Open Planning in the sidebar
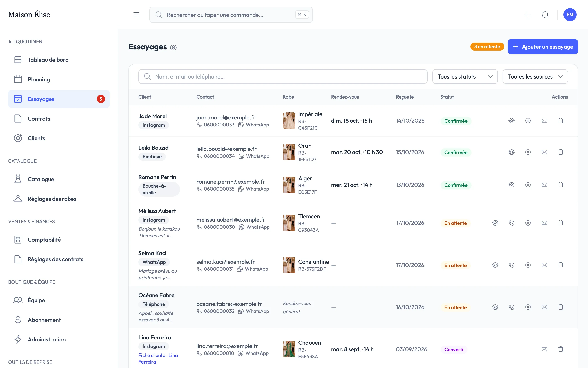The width and height of the screenshot is (588, 368). [59, 79]
